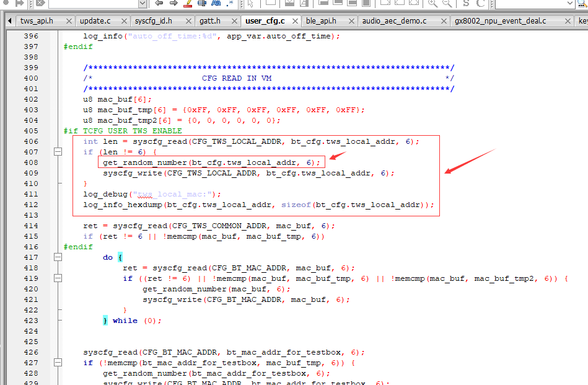Click line number 424 in the gutter
This screenshot has width=588, height=385.
click(x=31, y=331)
